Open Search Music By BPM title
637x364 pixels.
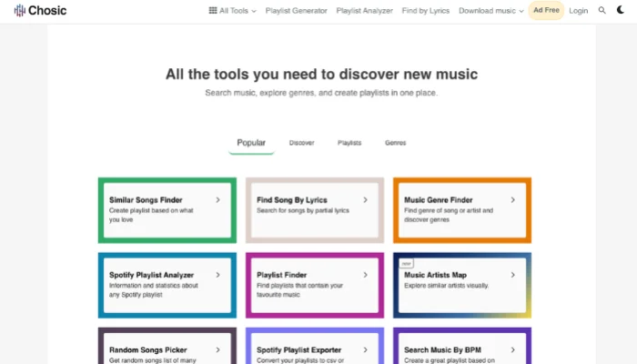[x=442, y=349]
